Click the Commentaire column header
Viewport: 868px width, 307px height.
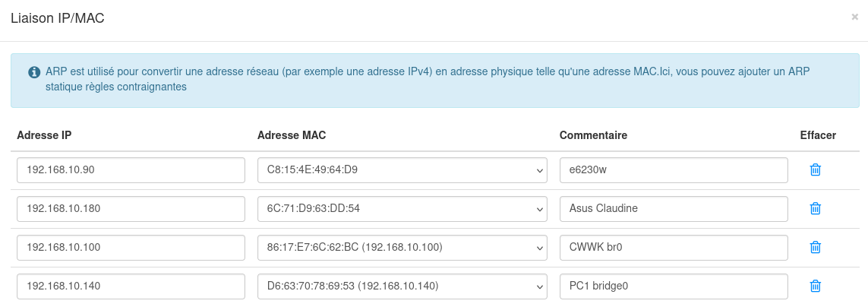click(593, 135)
